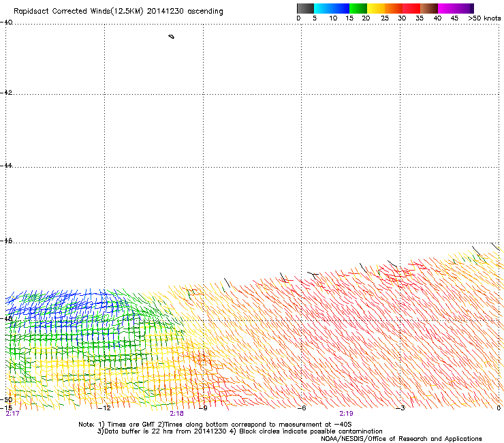Click the blue 10-15 knots legend swatch
The width and height of the screenshot is (504, 443).
[x=341, y=8]
